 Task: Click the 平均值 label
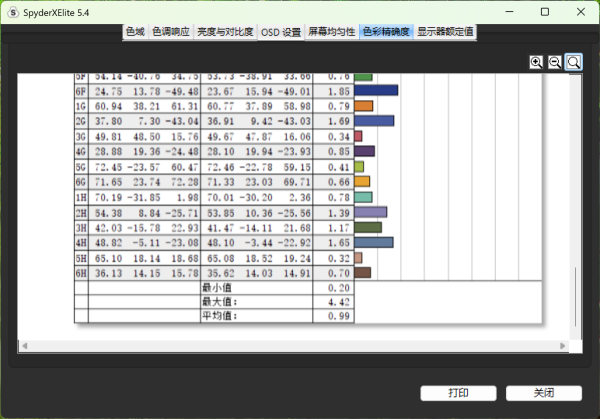pos(220,316)
